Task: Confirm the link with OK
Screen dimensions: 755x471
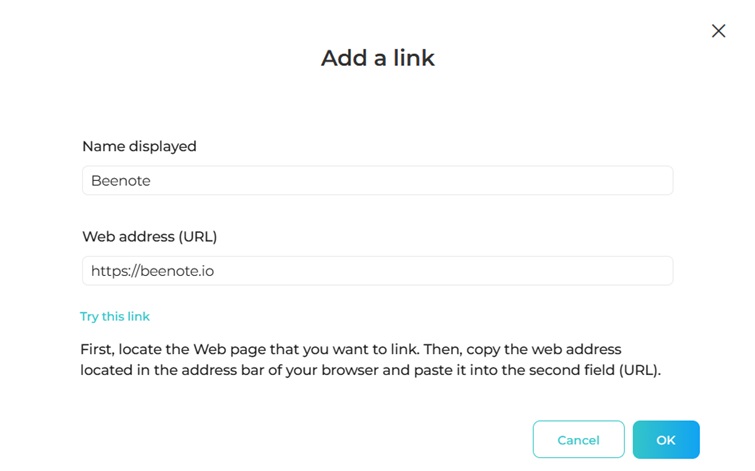Action: pos(666,440)
